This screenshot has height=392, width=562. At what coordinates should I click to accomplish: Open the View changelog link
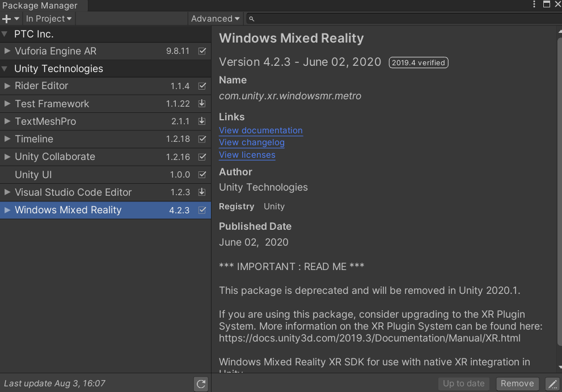tap(252, 143)
